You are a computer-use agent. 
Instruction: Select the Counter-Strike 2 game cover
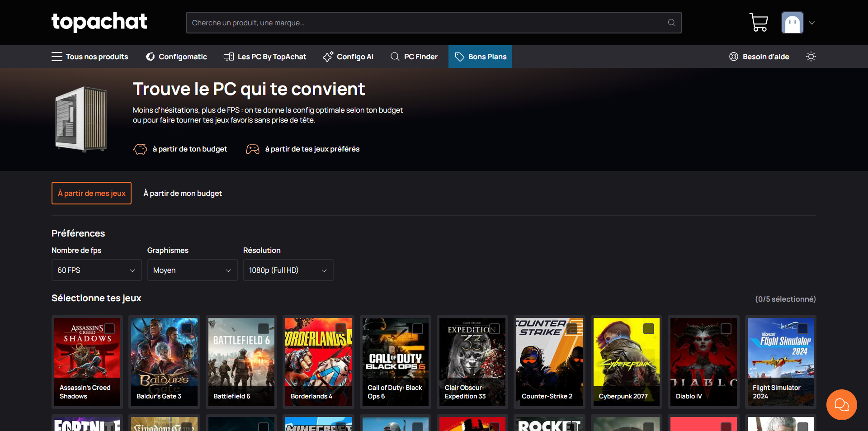(x=549, y=361)
